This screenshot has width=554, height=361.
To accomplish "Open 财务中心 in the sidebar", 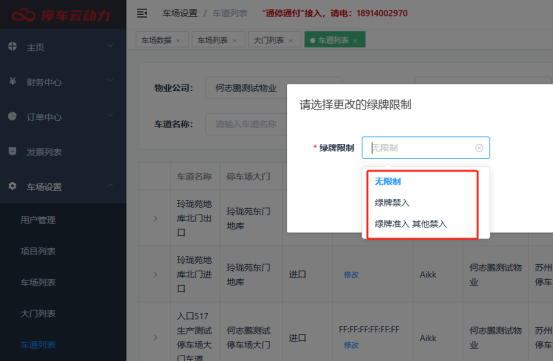I will pyautogui.click(x=63, y=82).
